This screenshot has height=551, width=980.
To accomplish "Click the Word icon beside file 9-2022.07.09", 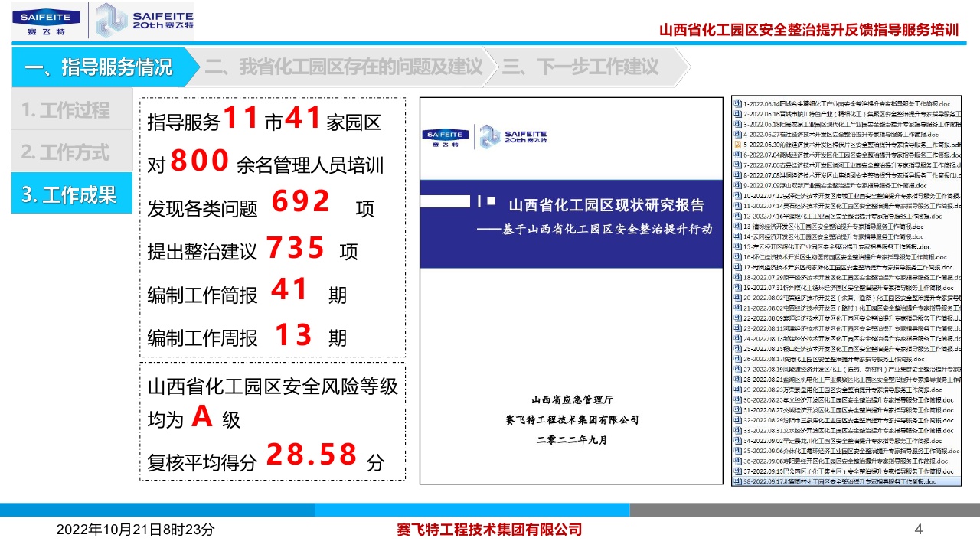I will (737, 185).
